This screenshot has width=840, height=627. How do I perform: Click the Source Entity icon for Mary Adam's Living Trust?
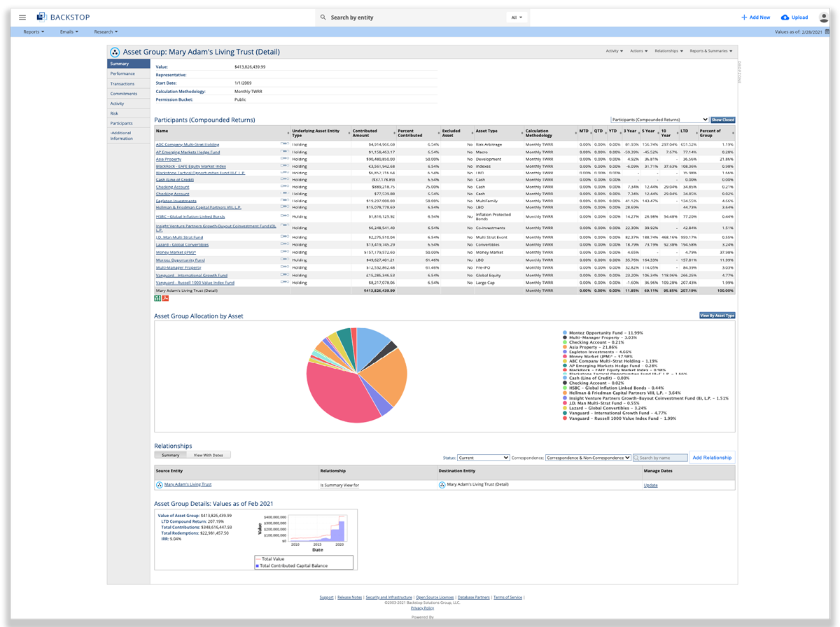[x=159, y=484]
